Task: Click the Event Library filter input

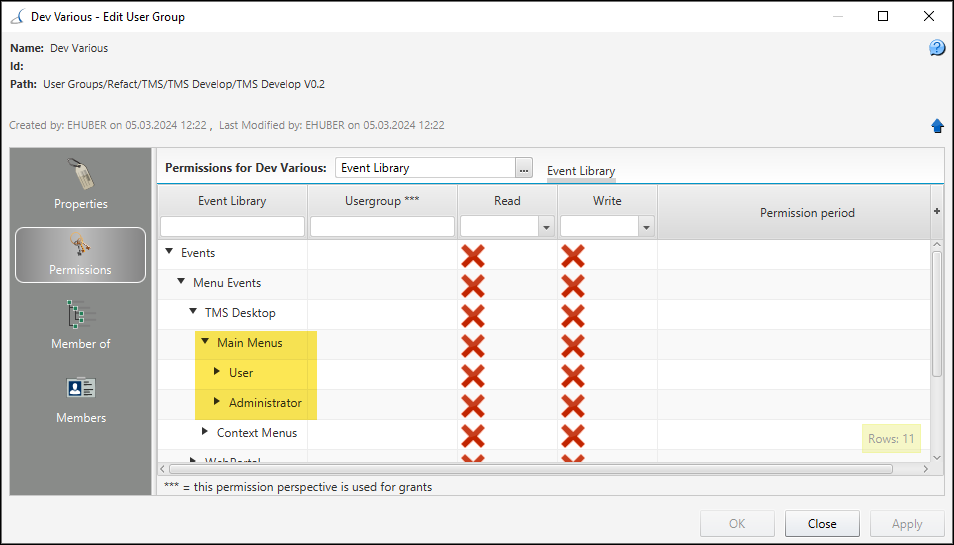Action: click(x=232, y=226)
